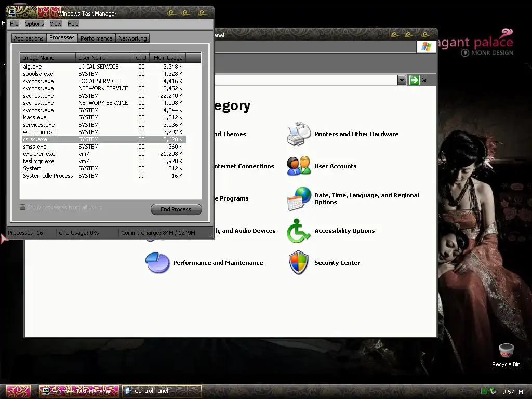
Task: Open the Security Center shield icon
Action: point(299,262)
